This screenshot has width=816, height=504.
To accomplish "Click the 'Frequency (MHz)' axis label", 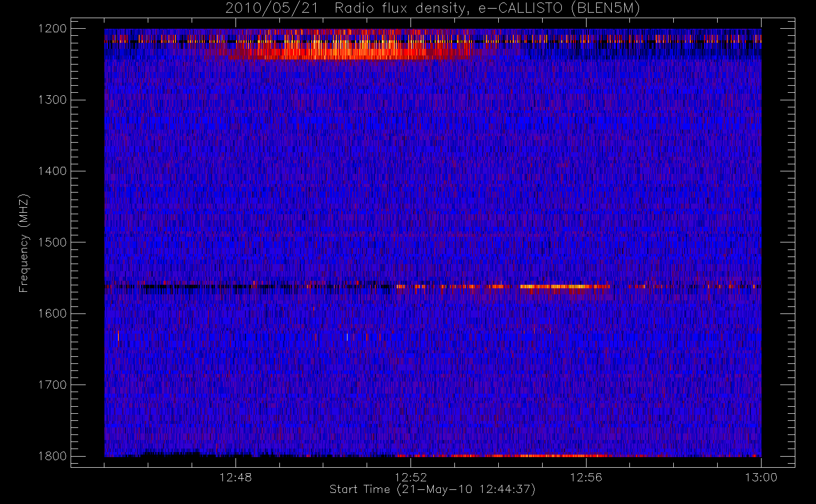I will 24,243.
